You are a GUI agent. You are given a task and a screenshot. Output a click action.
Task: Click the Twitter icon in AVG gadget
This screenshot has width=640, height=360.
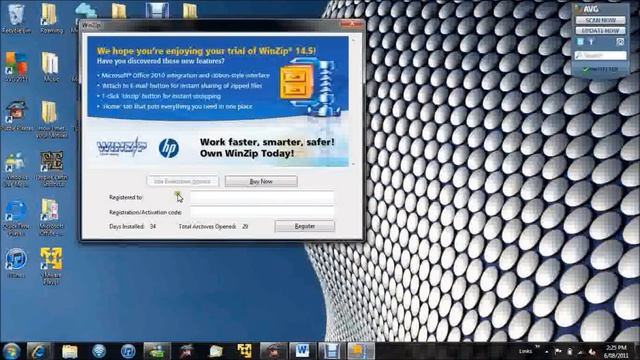pos(580,42)
